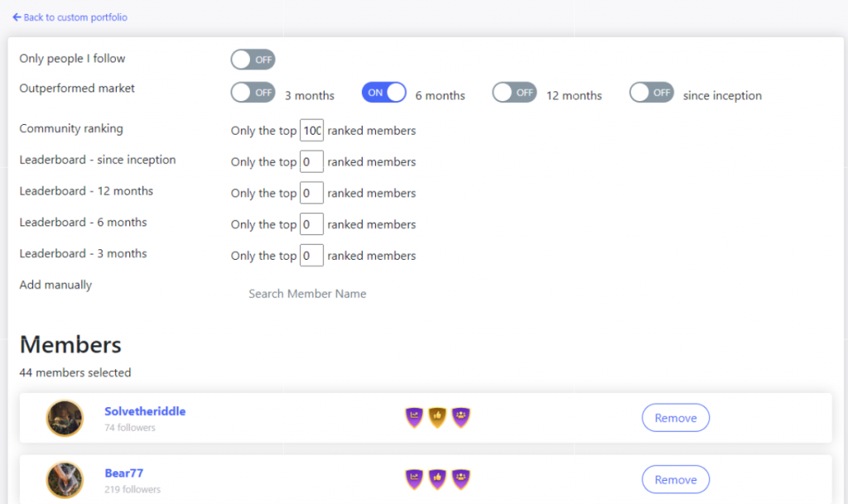Turn on the 3 months outperformed toggle
848x504 pixels.
pos(253,93)
